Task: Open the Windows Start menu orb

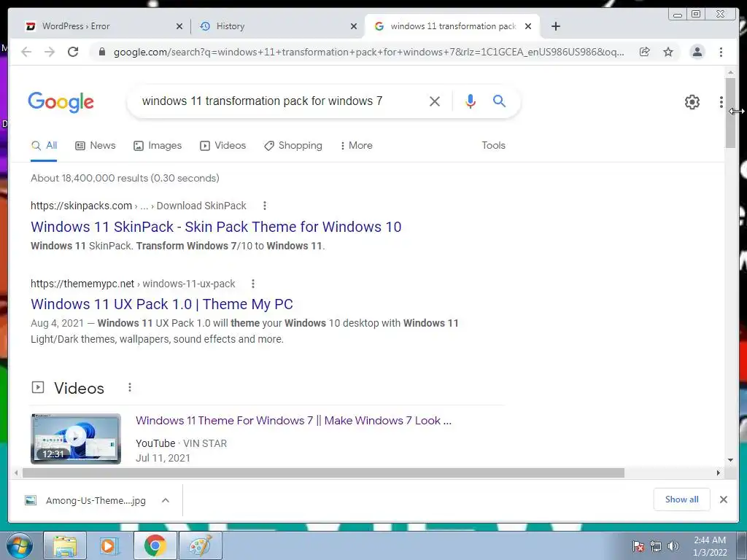Action: 20,545
